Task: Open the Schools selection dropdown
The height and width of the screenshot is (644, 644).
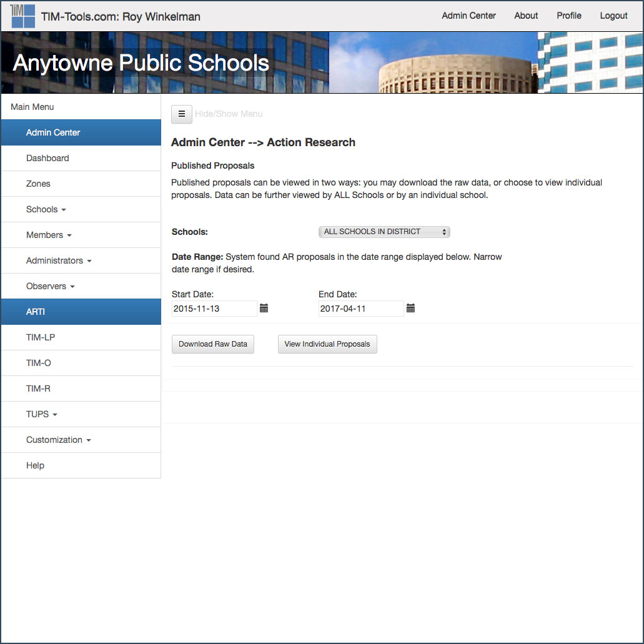Action: point(384,232)
